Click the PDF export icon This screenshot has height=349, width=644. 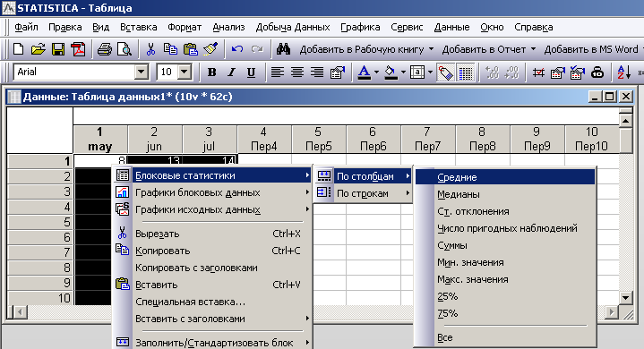pos(78,49)
